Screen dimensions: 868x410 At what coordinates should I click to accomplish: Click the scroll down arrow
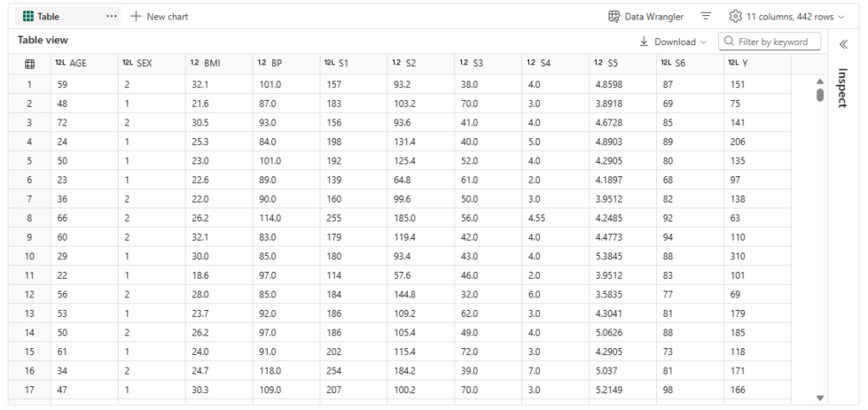click(820, 397)
